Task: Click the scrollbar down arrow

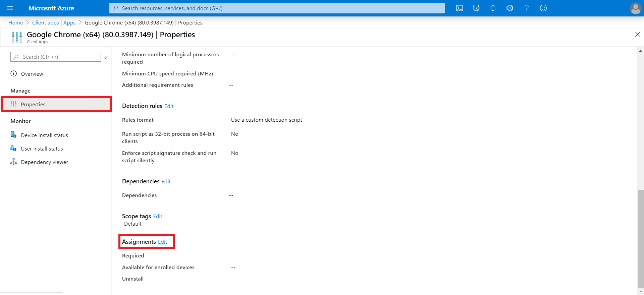Action: [641, 292]
